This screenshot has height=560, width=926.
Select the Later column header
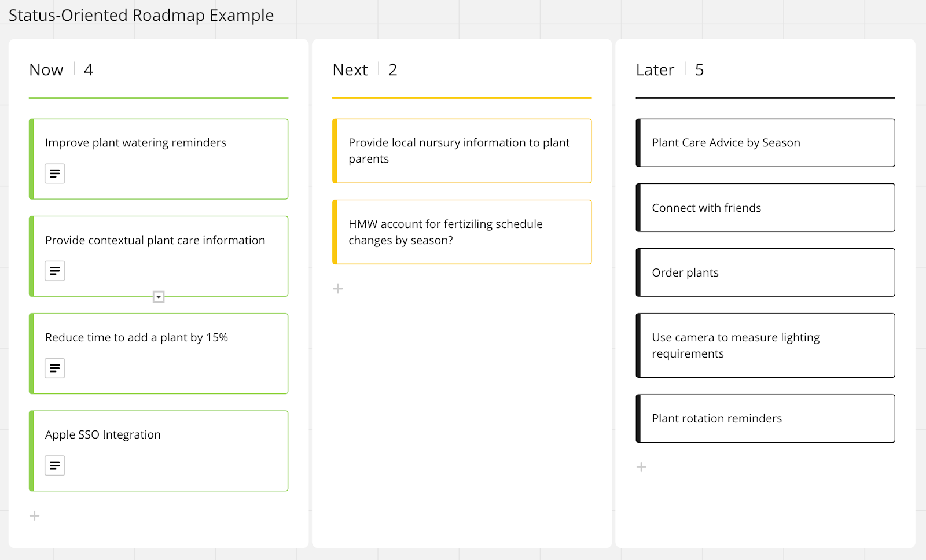(x=655, y=70)
